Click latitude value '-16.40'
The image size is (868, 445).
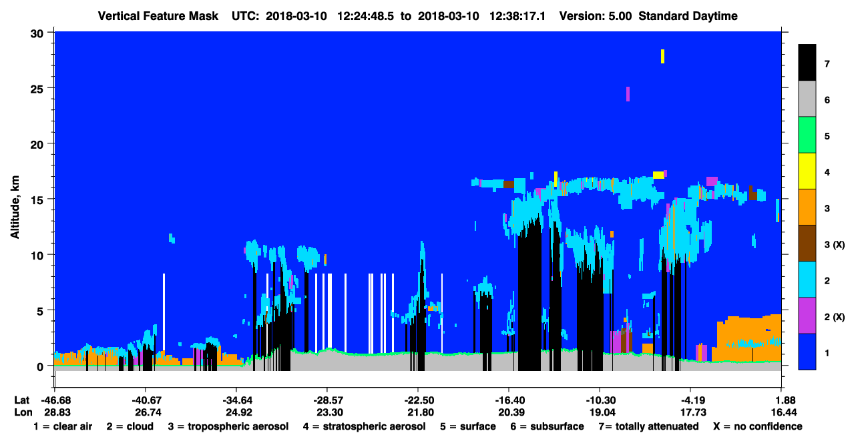[x=509, y=400]
